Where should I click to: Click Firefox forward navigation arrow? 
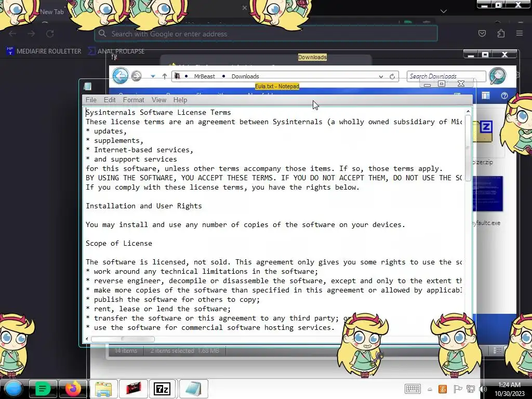point(31,34)
